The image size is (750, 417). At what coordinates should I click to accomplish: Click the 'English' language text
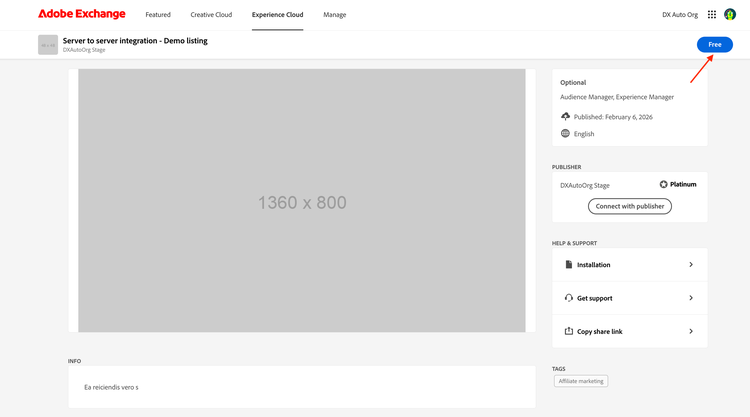(584, 134)
